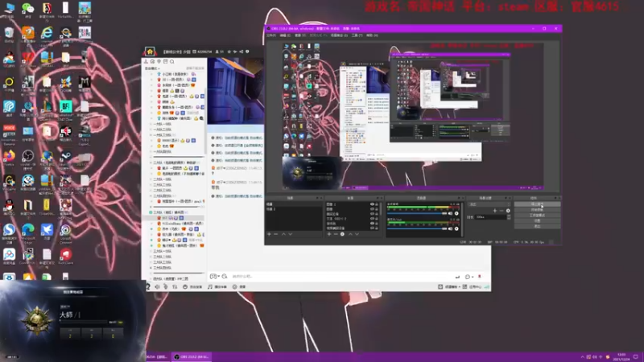This screenshot has height=362, width=644.
Task: Select Riot Client desktop icon
Action: click(x=66, y=256)
